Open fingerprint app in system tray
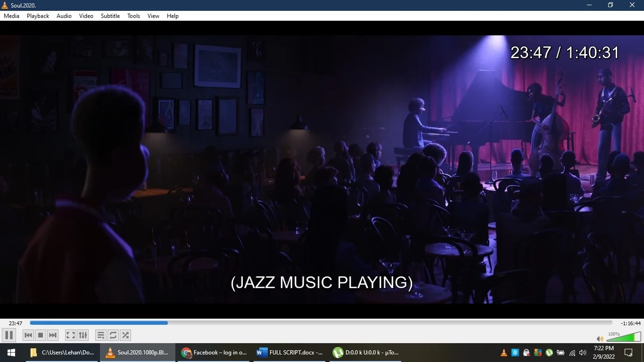 [x=515, y=353]
